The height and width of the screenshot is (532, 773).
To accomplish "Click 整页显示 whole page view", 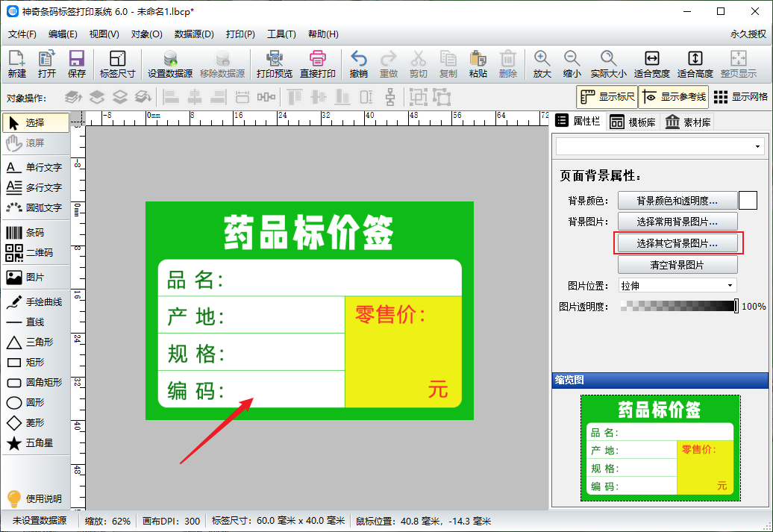I will click(739, 64).
